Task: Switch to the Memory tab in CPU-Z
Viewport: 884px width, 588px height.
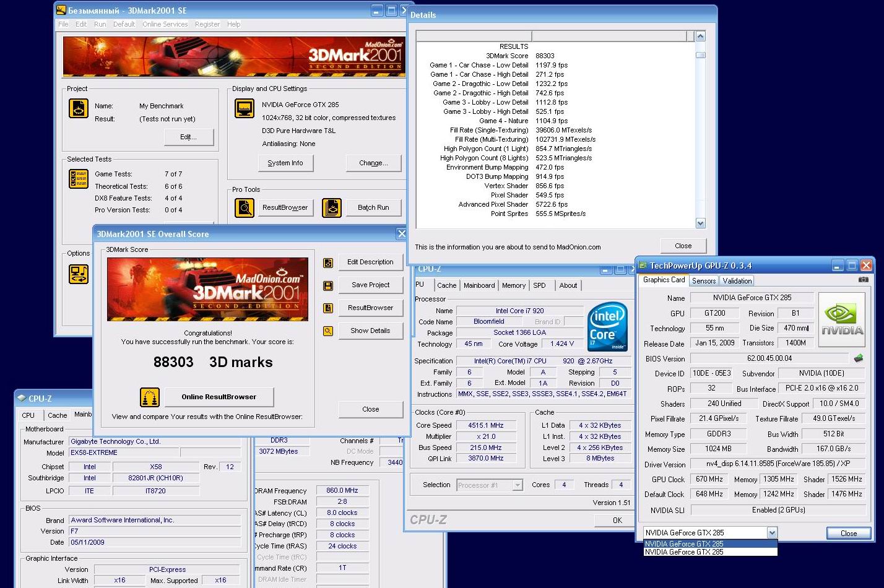Action: [514, 285]
